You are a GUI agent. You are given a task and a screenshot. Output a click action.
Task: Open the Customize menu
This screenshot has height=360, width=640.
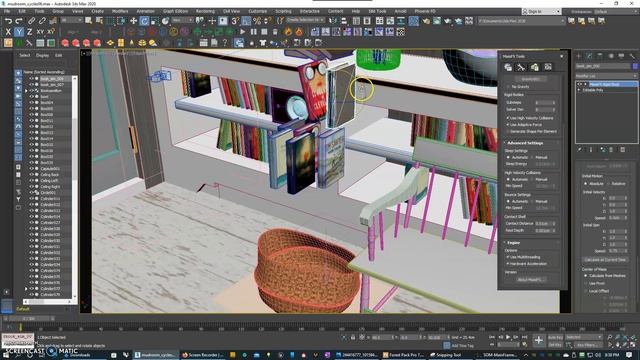258,11
